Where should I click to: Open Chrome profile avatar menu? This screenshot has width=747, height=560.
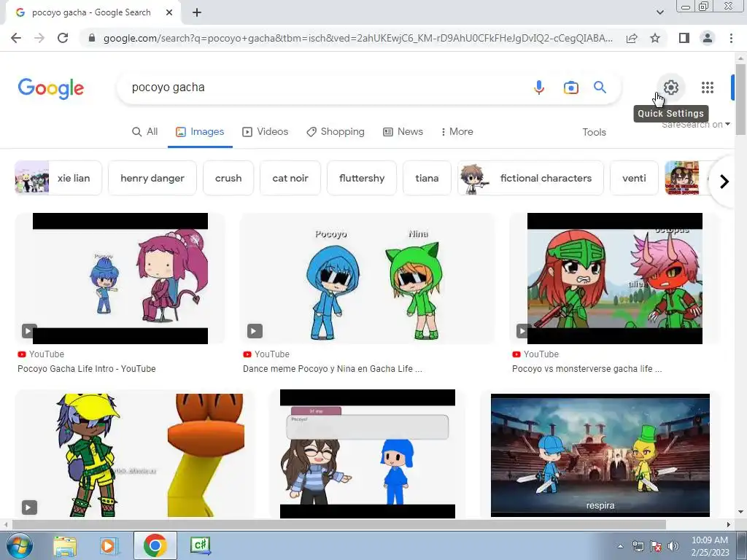click(x=708, y=38)
